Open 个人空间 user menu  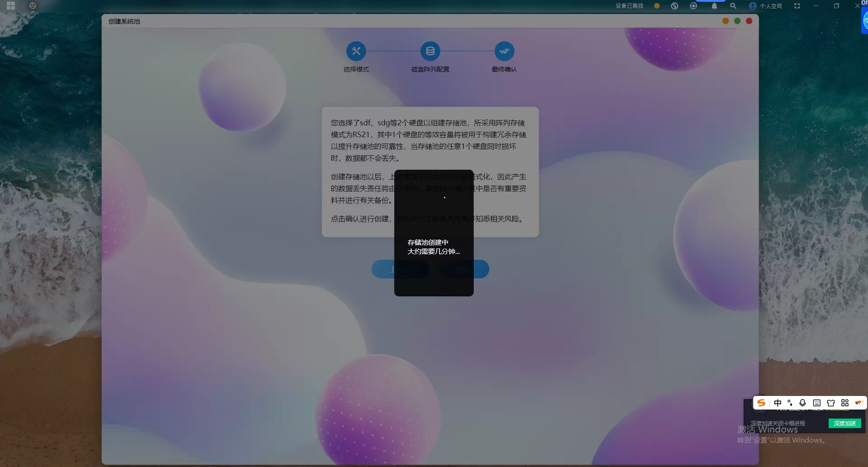[x=766, y=6]
